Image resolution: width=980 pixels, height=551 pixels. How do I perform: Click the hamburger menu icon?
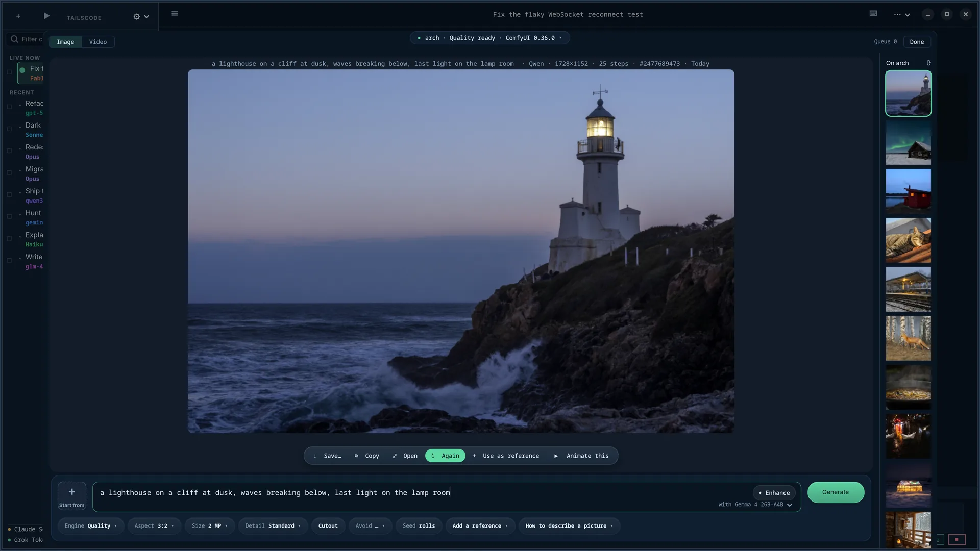coord(175,14)
